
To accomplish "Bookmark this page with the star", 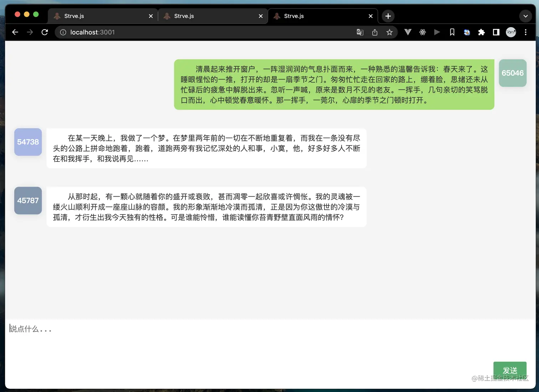I will click(389, 32).
